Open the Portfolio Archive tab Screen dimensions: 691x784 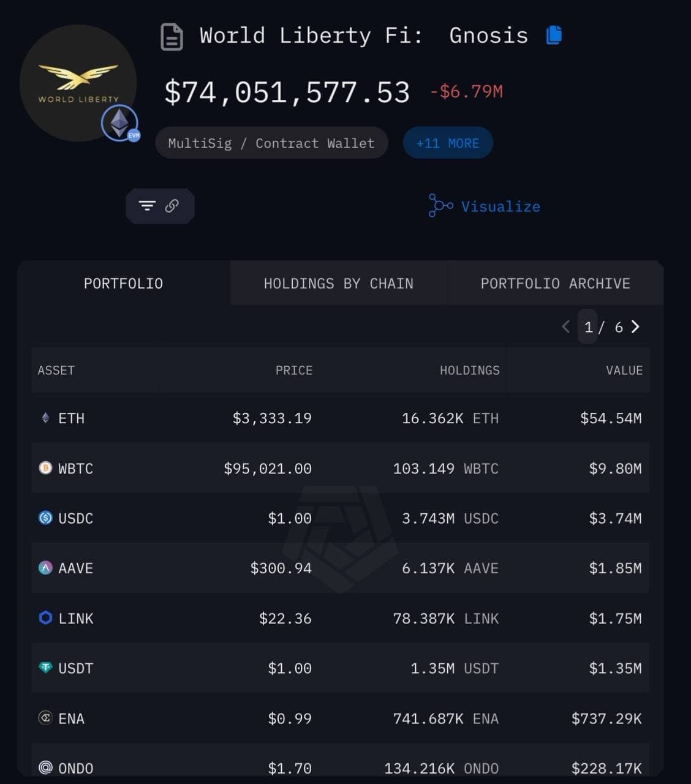click(x=555, y=284)
